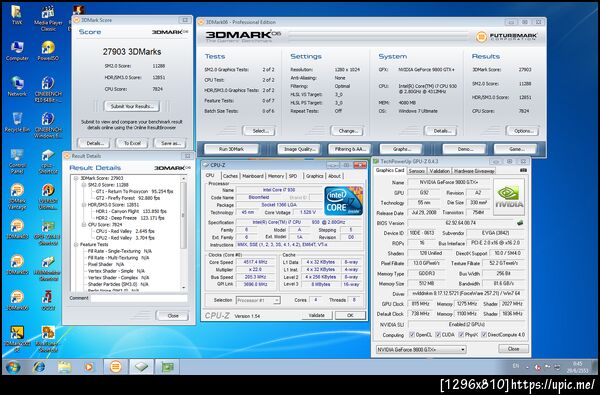Viewport: 600px width, 395px height.
Task: Click the Submit Your Results button
Action: [132, 106]
